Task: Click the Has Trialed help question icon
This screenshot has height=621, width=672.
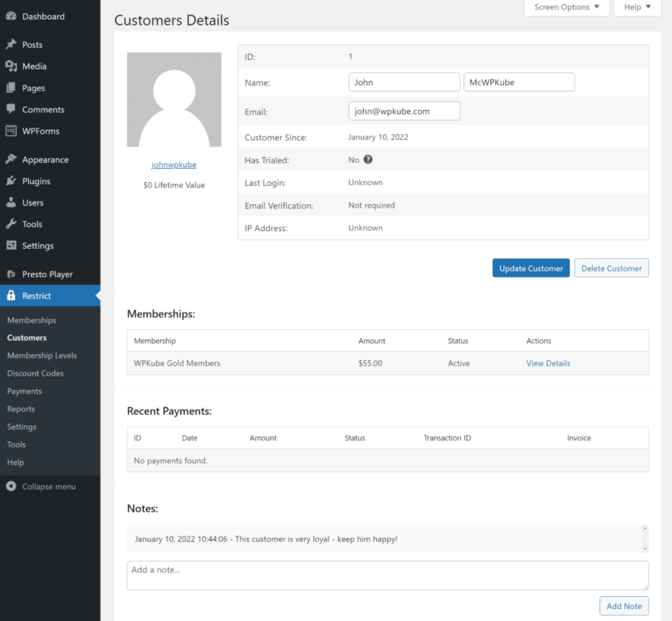Action: (368, 160)
